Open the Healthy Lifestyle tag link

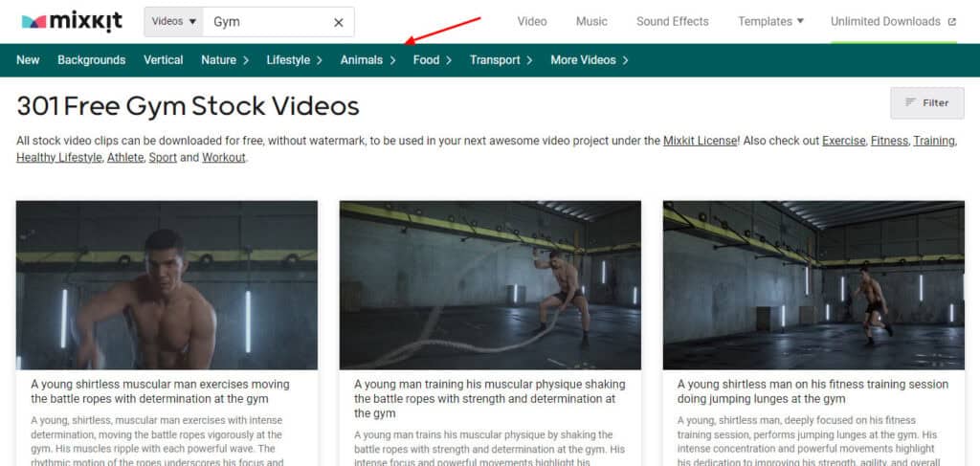[x=58, y=158]
